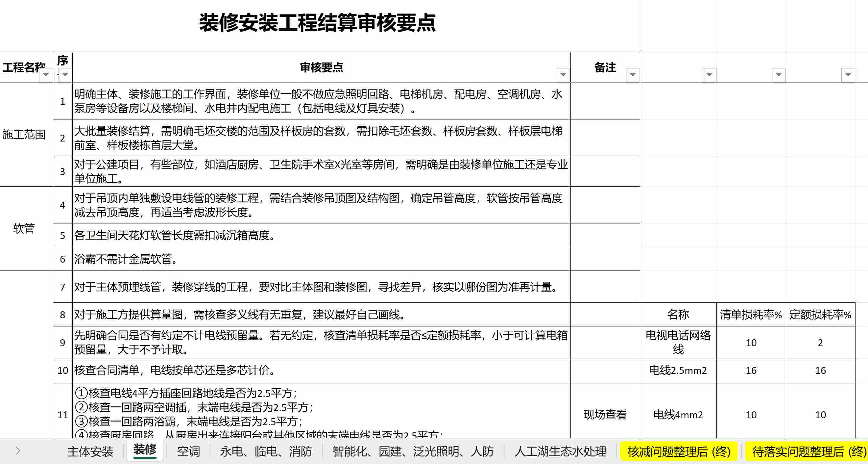Screen dimensions: 868x464
Task: Click the sheet tab scroll right arrow
Action: click(x=18, y=451)
